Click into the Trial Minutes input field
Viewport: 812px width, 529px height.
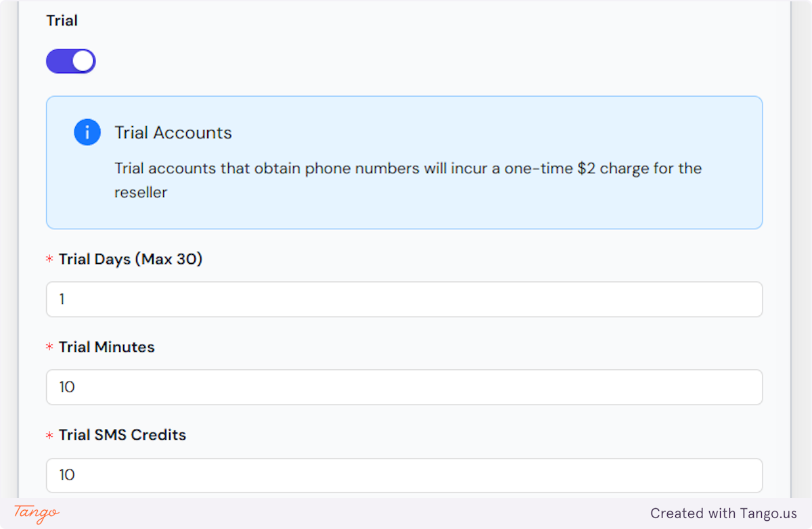click(x=404, y=387)
